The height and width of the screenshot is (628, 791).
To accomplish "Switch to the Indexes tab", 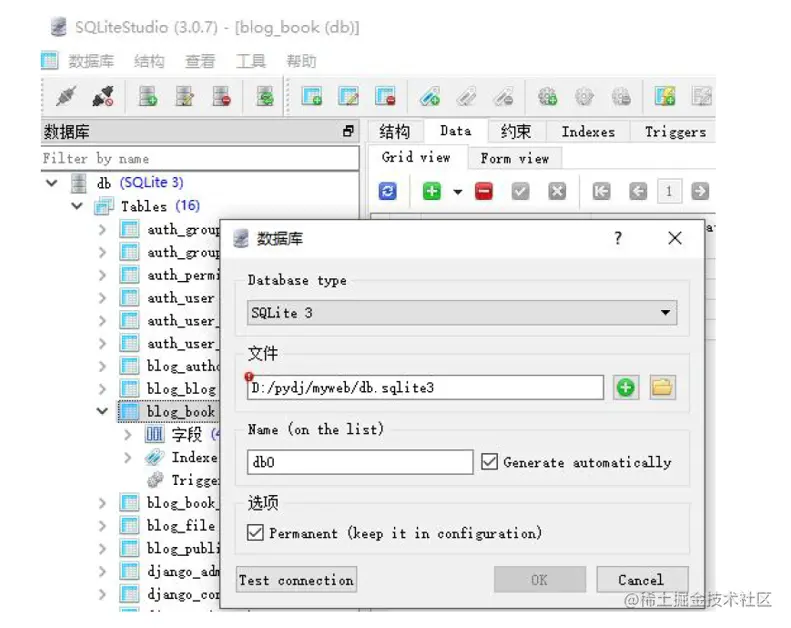I will (588, 132).
